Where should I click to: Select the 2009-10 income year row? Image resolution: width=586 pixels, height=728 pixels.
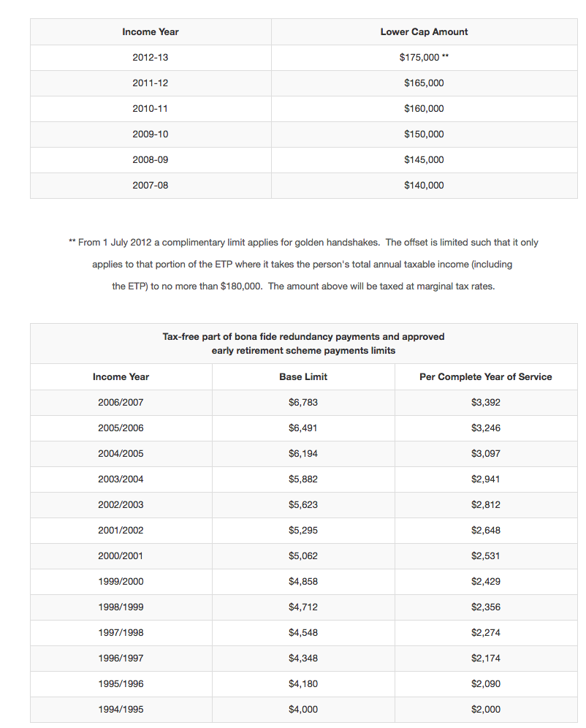[x=150, y=134]
